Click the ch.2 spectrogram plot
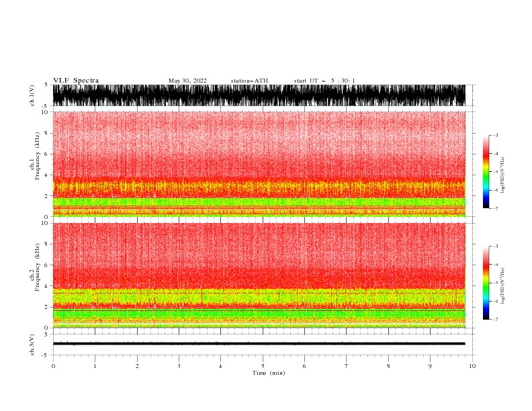This screenshot has height=411, width=532. pos(259,275)
